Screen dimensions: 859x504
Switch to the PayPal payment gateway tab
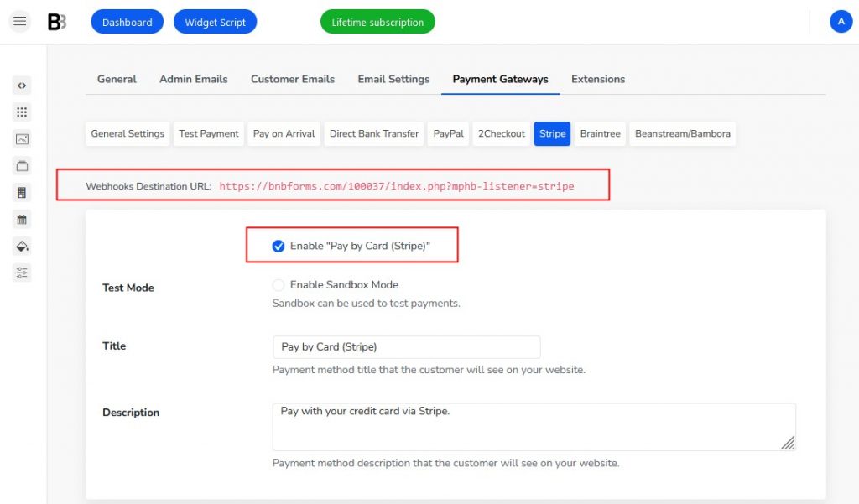coord(447,132)
